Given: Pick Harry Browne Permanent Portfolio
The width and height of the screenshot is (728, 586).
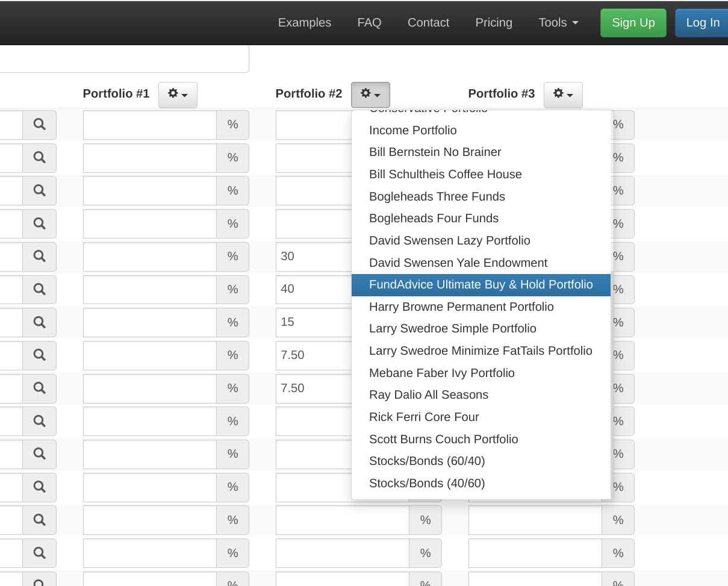Looking at the screenshot, I should tap(481, 307).
